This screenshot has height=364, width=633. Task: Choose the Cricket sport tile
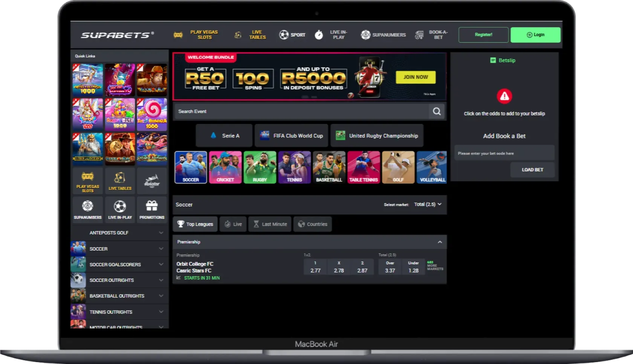click(225, 167)
